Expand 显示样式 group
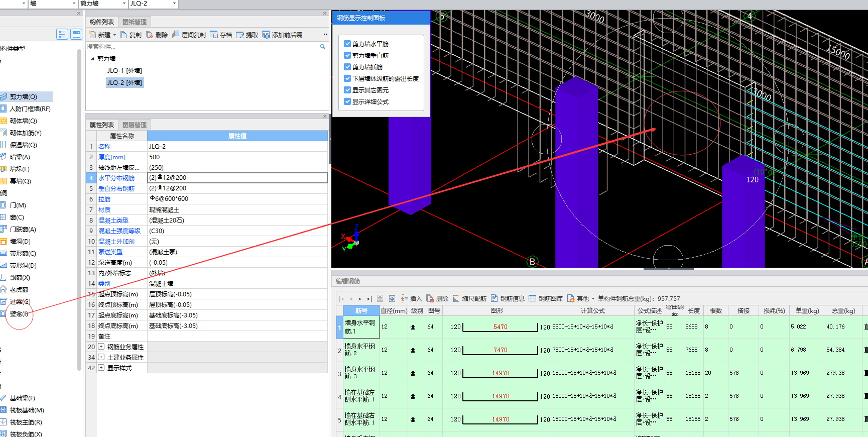The height and width of the screenshot is (437, 868). tap(101, 368)
